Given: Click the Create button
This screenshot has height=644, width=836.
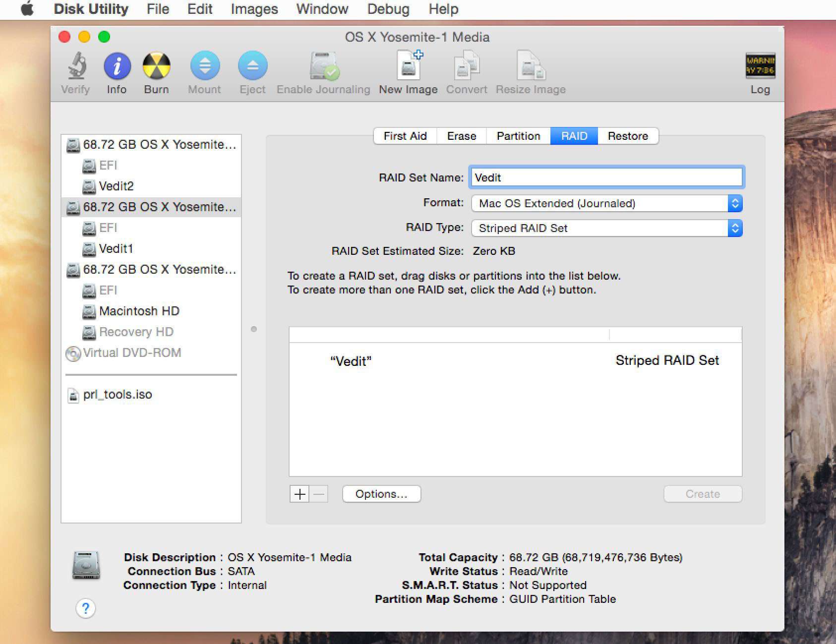Looking at the screenshot, I should coord(703,494).
